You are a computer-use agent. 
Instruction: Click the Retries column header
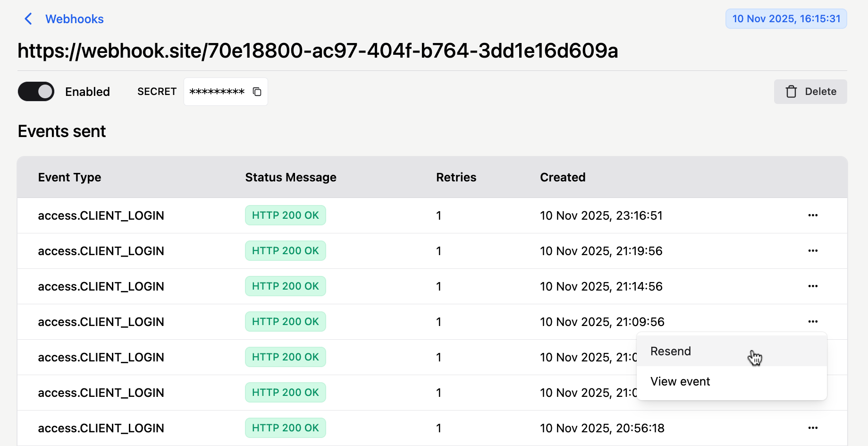456,177
